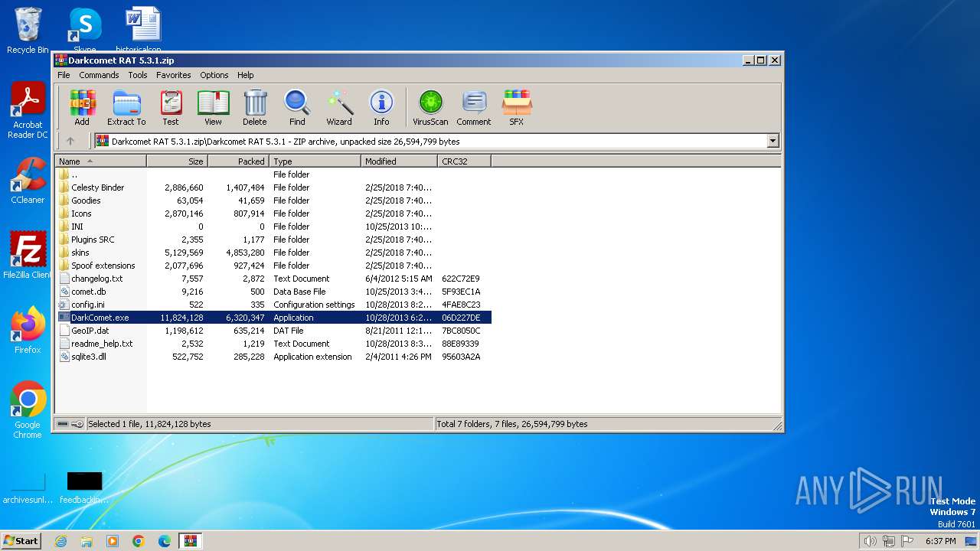
Task: Click the SFX toolbar icon
Action: [x=517, y=107]
